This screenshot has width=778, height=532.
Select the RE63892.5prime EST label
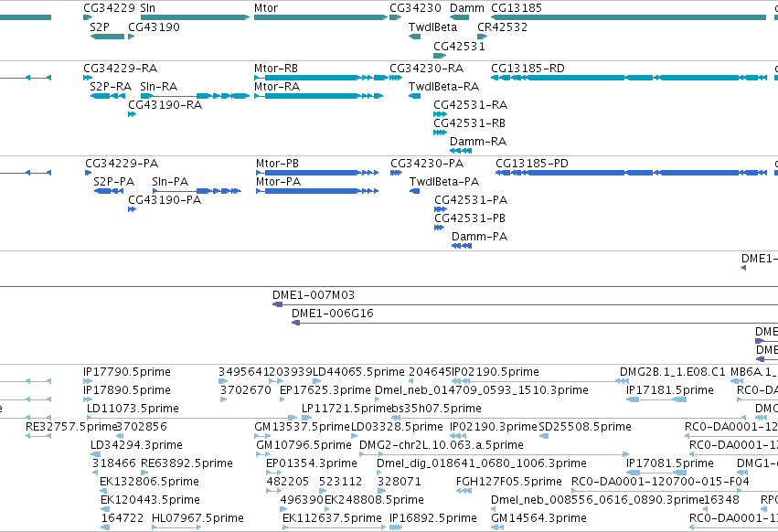[x=187, y=463]
